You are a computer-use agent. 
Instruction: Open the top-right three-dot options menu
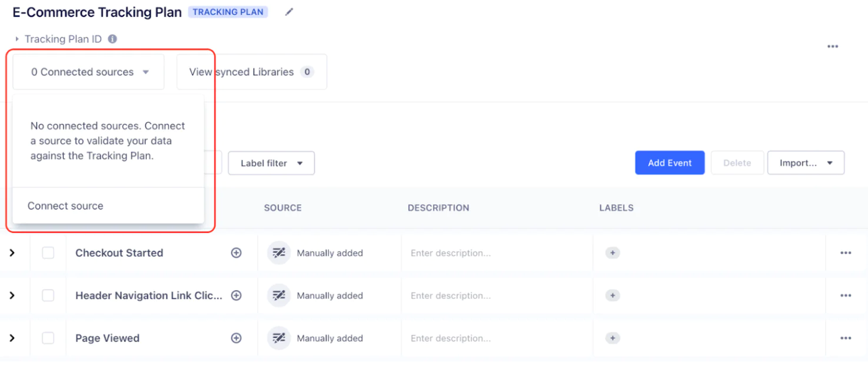click(x=832, y=46)
